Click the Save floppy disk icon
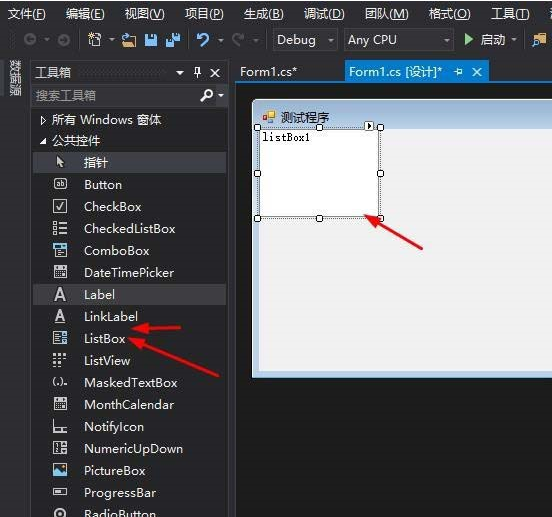The width and height of the screenshot is (552, 517). 151,40
